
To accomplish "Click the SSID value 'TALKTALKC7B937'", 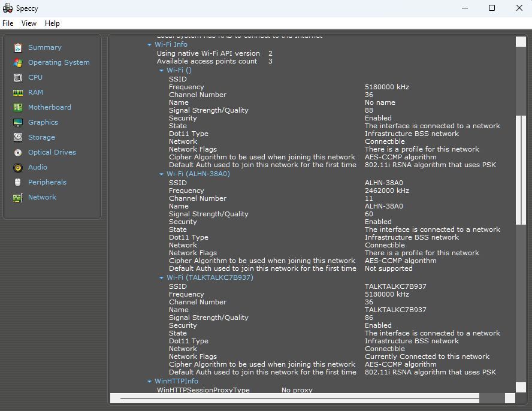I will [395, 286].
